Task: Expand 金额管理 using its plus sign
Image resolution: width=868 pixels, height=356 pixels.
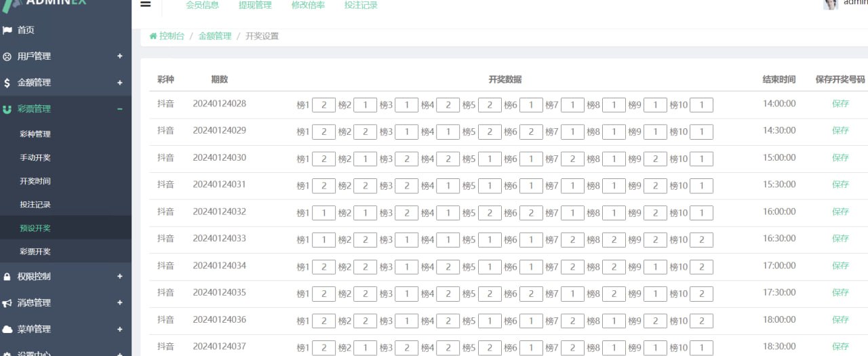Action: (x=119, y=83)
